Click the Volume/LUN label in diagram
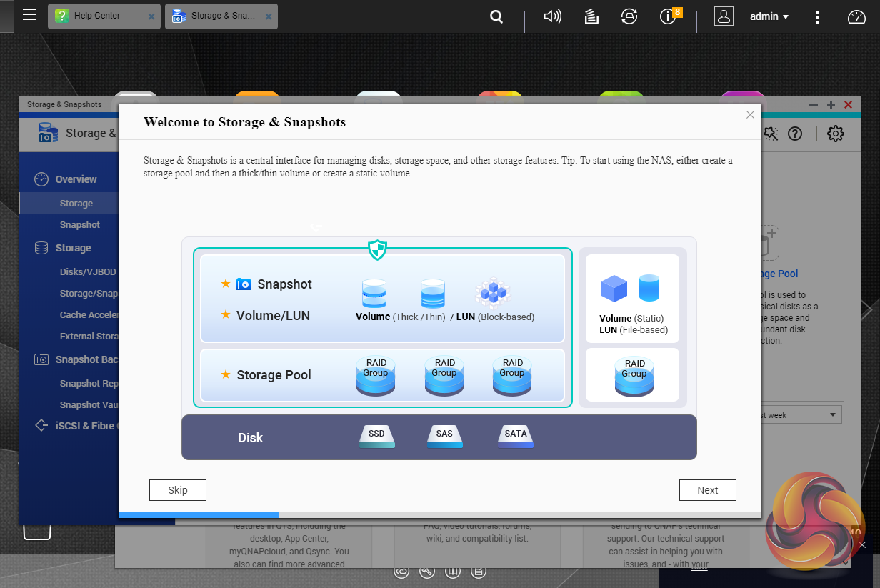 [273, 315]
